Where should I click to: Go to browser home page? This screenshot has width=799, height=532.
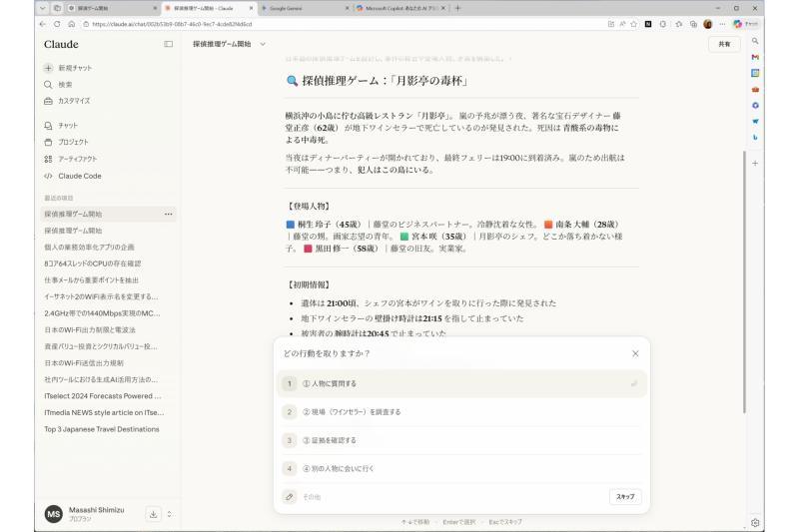pos(71,24)
